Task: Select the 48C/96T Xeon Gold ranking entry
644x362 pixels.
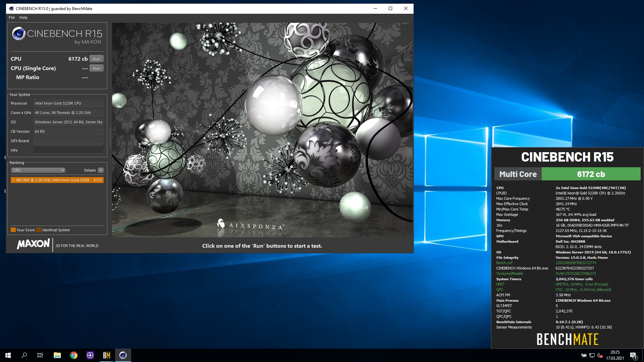Action: [57, 180]
